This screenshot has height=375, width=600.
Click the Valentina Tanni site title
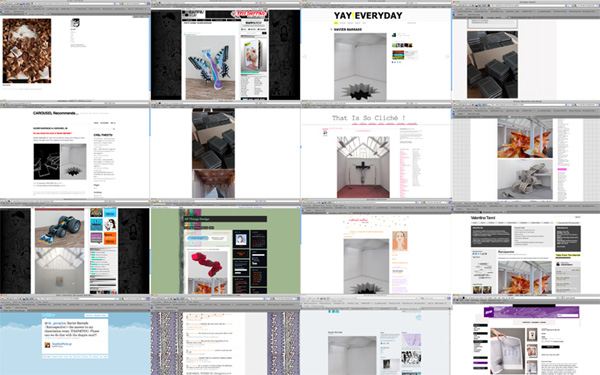(x=483, y=218)
